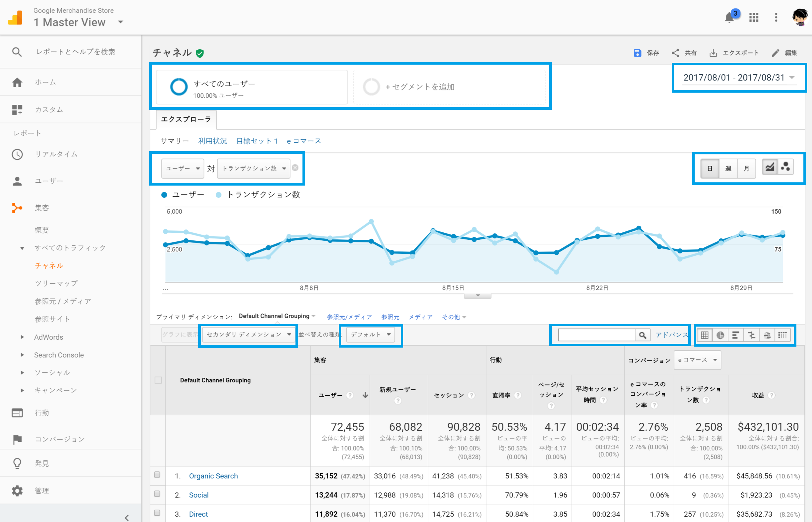This screenshot has width=812, height=522.
Task: Click the table search input field
Action: pyautogui.click(x=597, y=335)
